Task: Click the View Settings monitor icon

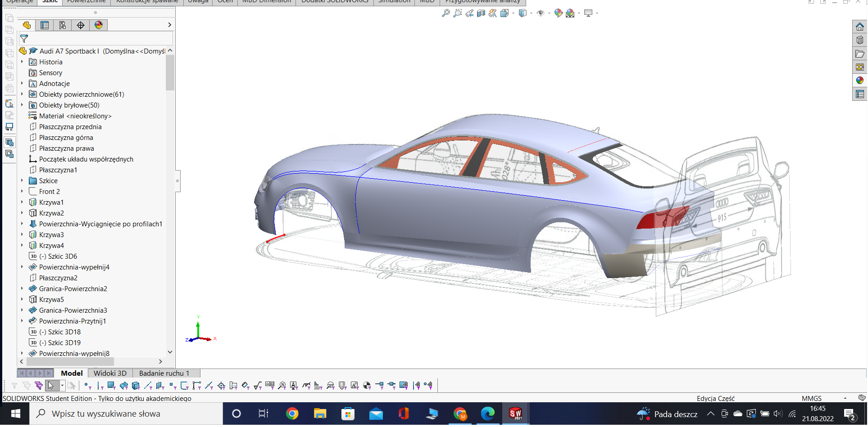Action: pyautogui.click(x=588, y=13)
